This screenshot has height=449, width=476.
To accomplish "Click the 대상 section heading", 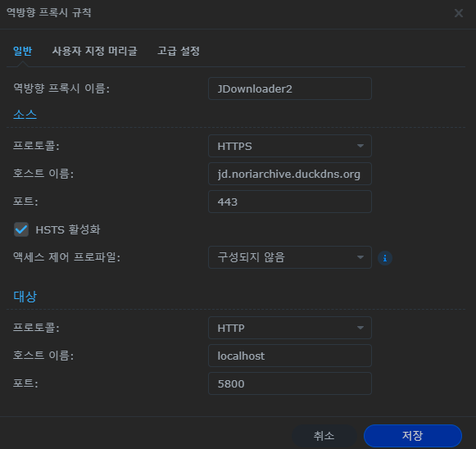I will 25,297.
